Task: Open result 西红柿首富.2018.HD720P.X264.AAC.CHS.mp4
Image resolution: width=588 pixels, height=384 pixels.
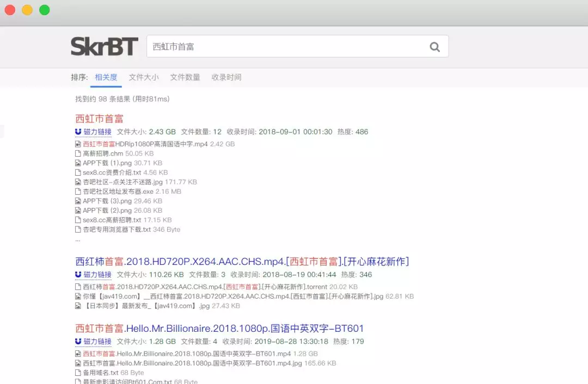Action: (242, 262)
